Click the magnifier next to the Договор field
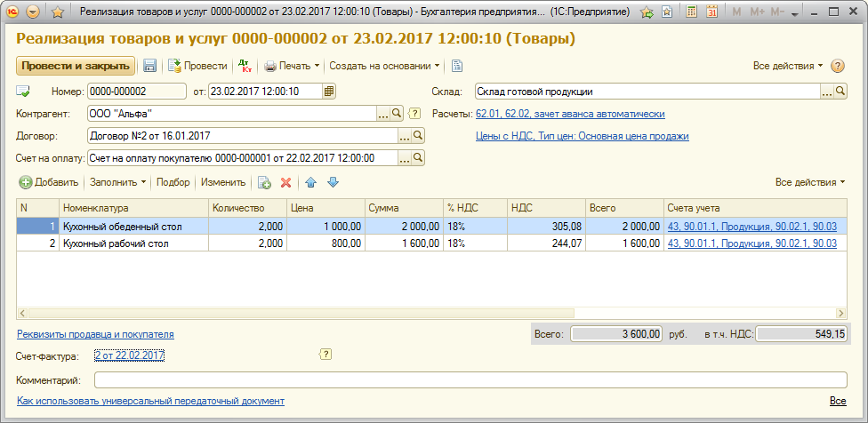 417,136
